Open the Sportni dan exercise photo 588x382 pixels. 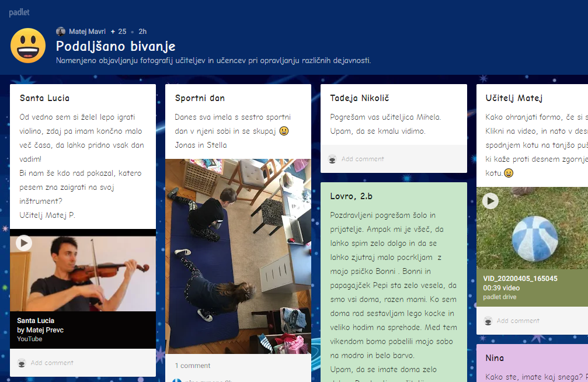click(x=238, y=256)
